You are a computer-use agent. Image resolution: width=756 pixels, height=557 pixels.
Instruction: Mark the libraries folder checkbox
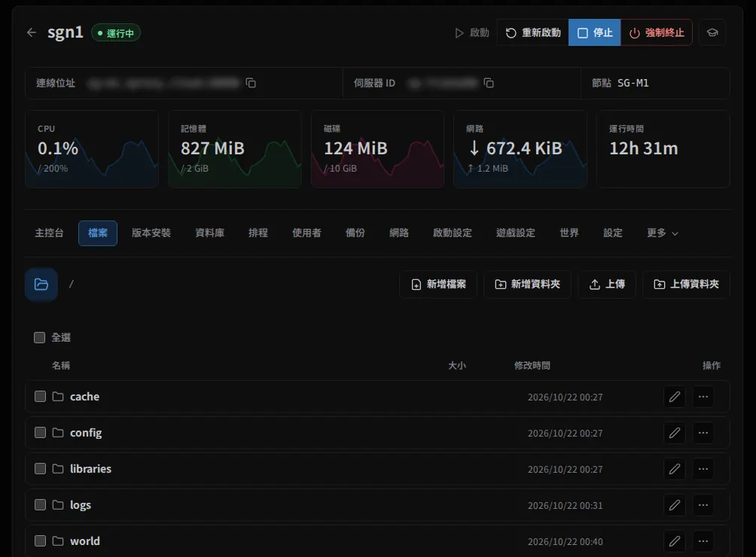40,469
